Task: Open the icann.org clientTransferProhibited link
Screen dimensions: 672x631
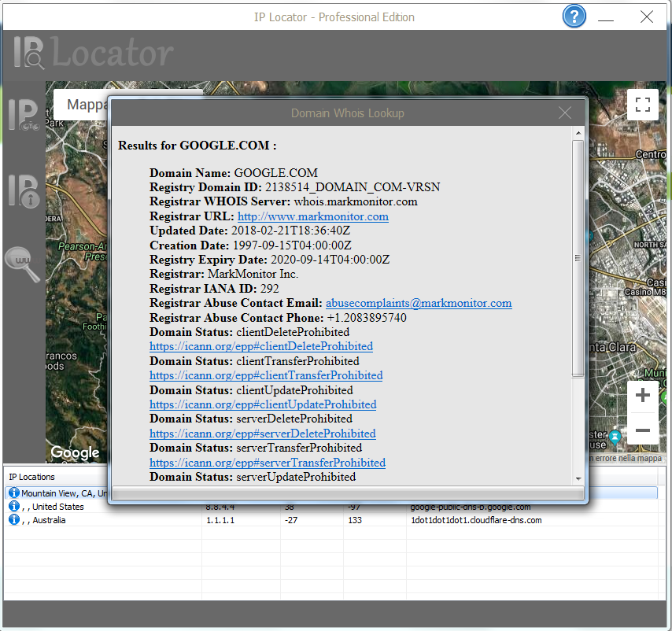Action: pyautogui.click(x=266, y=375)
